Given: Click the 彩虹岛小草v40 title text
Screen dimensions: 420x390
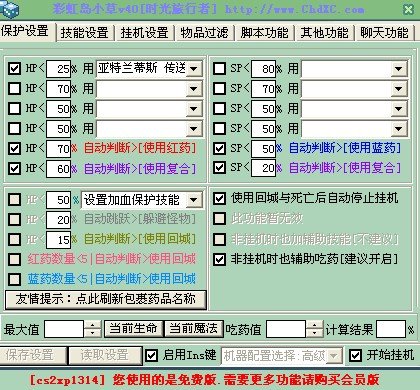Looking at the screenshot, I should coord(95,9).
